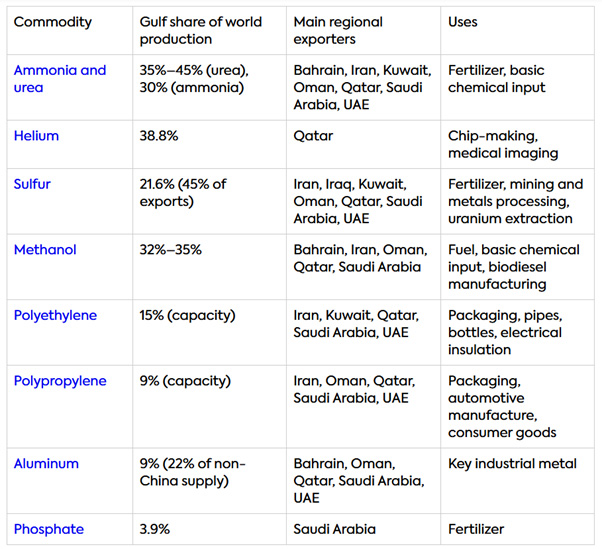
Task: Select the Uses column header
Action: pyautogui.click(x=463, y=22)
